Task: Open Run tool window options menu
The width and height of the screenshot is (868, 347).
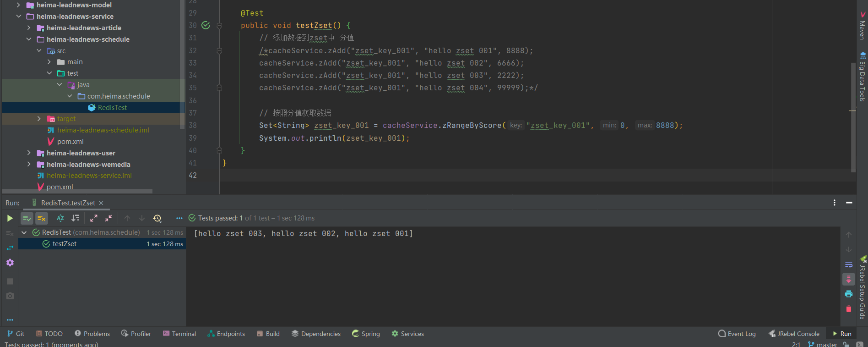Action: click(835, 203)
